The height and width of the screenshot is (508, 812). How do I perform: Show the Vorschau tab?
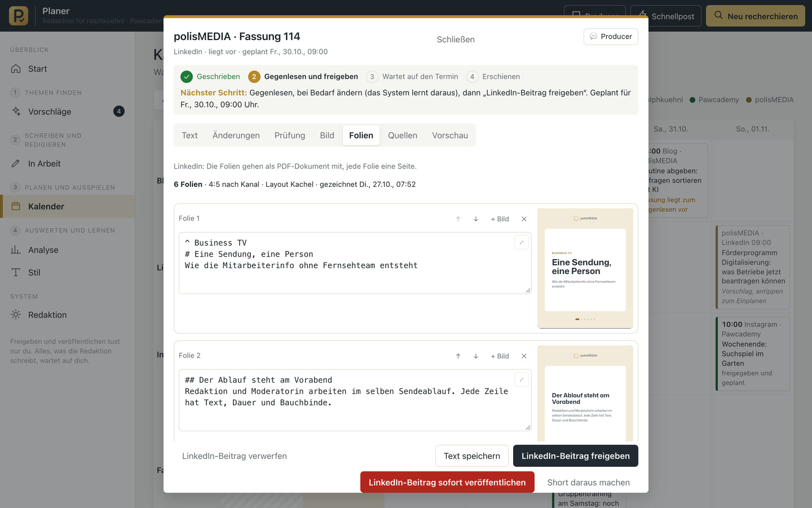coord(450,135)
